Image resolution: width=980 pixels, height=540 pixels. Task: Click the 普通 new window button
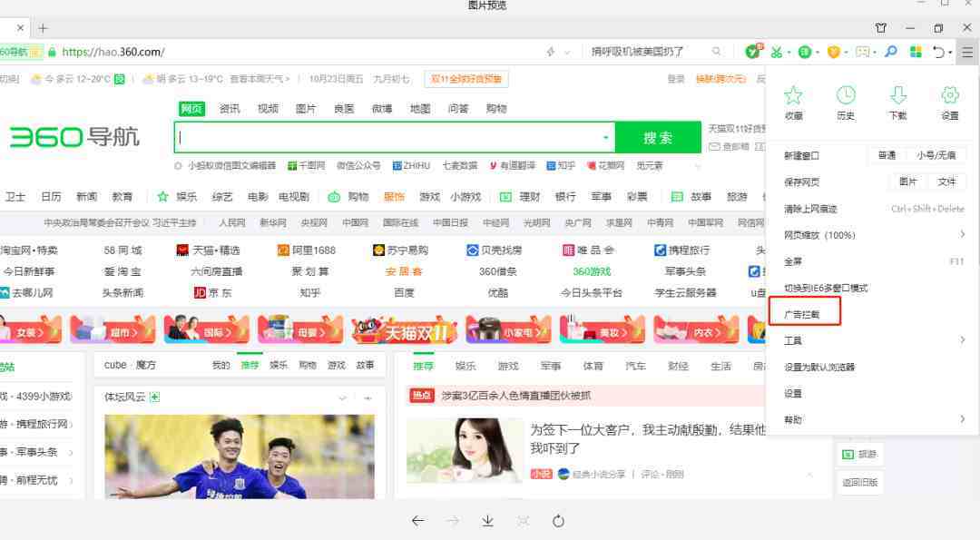[x=887, y=155]
